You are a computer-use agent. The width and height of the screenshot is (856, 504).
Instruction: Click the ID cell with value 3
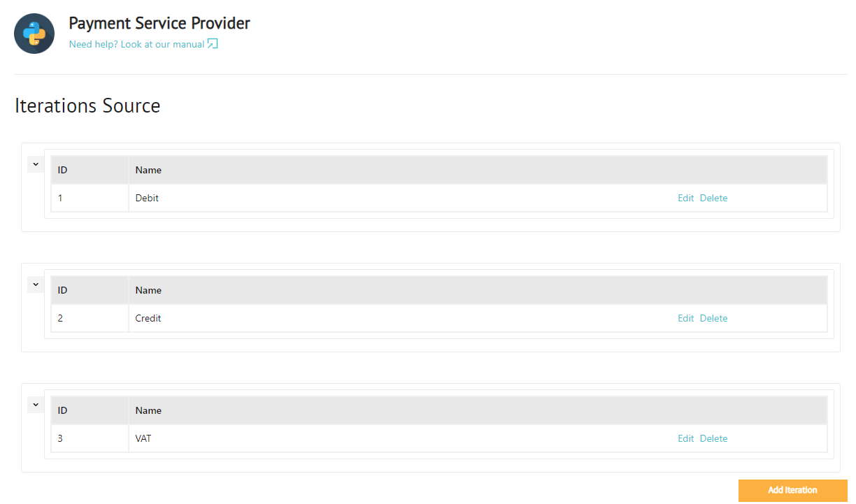pos(90,438)
